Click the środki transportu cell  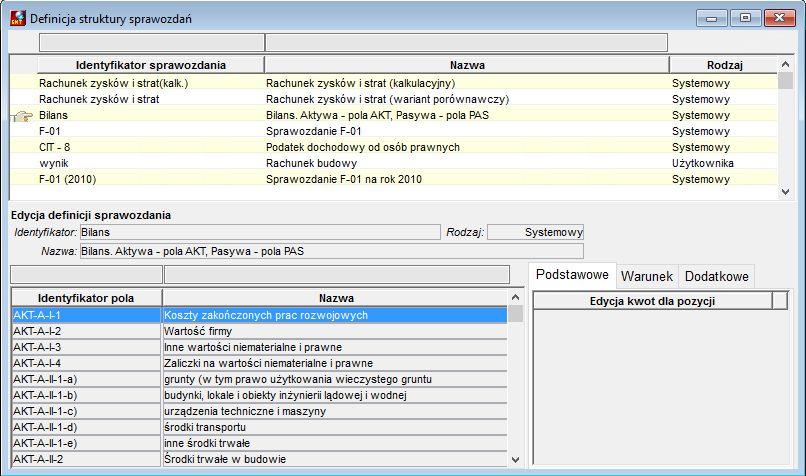(335, 427)
